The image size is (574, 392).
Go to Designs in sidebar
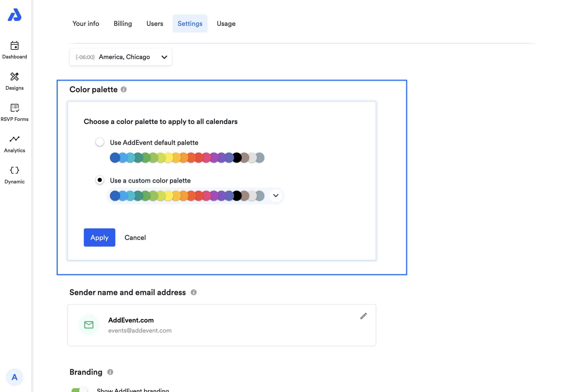14,77
